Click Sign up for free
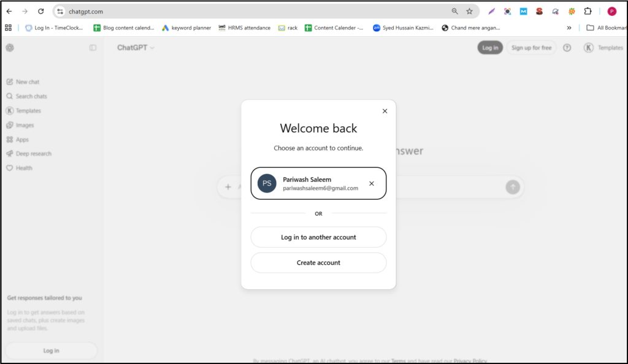This screenshot has width=628, height=364. point(531,48)
